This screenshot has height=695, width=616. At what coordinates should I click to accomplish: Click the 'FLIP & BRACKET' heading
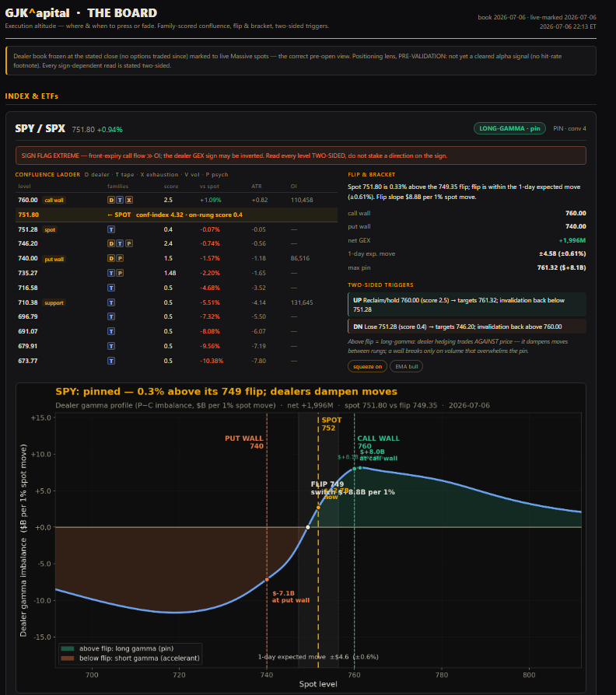click(371, 175)
